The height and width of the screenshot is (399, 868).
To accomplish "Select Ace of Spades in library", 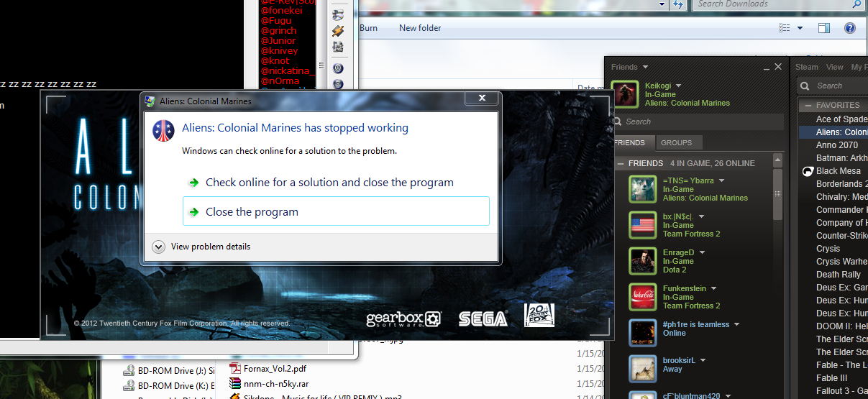I will (841, 119).
